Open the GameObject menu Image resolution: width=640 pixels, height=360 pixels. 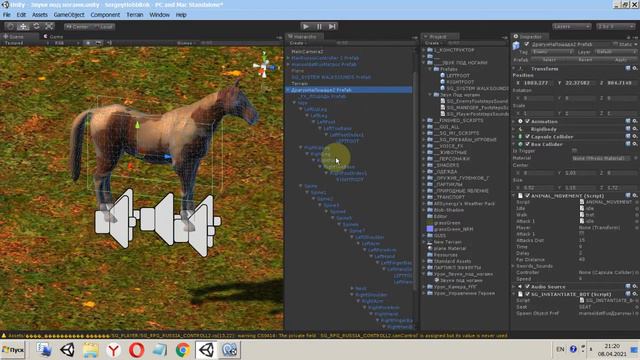pyautogui.click(x=69, y=15)
